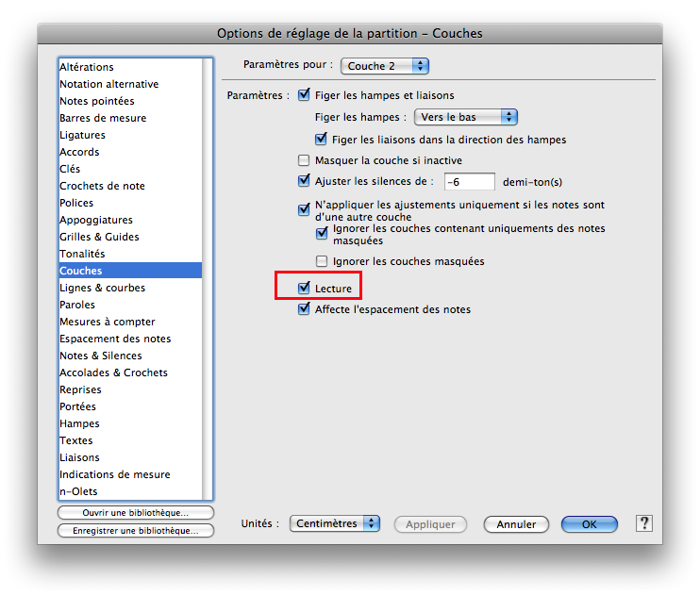Open Espacement des notes category
This screenshot has width=700, height=596.
(115, 339)
